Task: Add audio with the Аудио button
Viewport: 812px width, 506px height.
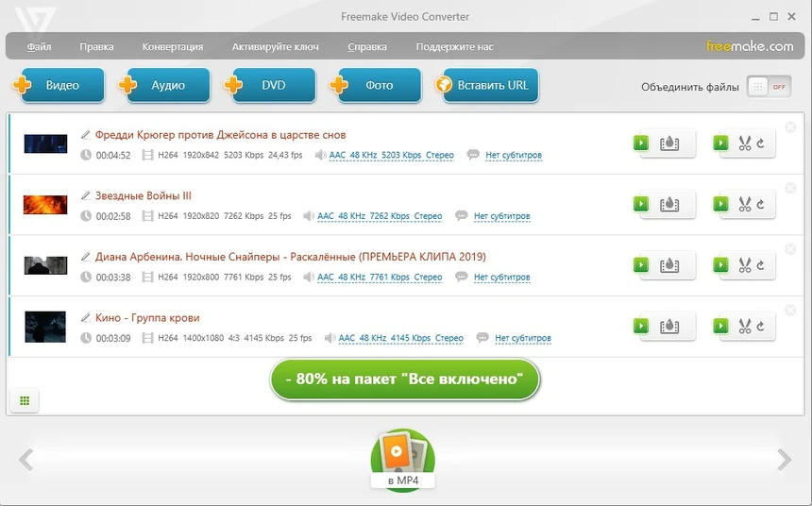Action: coord(164,85)
